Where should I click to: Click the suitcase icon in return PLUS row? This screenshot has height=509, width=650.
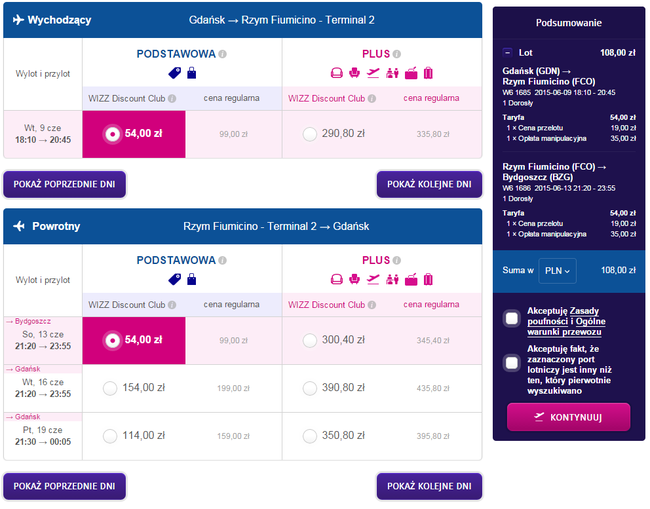pos(428,279)
